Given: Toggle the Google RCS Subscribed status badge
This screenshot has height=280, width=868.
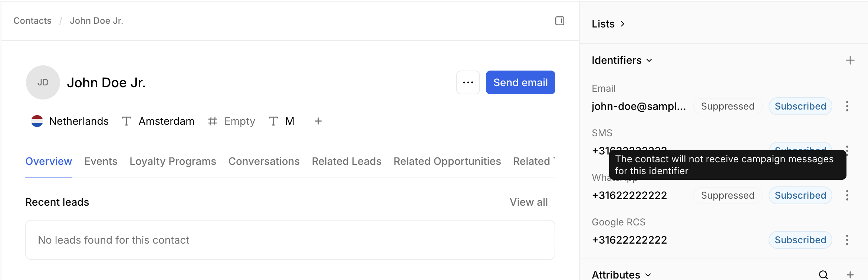Looking at the screenshot, I should 800,240.
